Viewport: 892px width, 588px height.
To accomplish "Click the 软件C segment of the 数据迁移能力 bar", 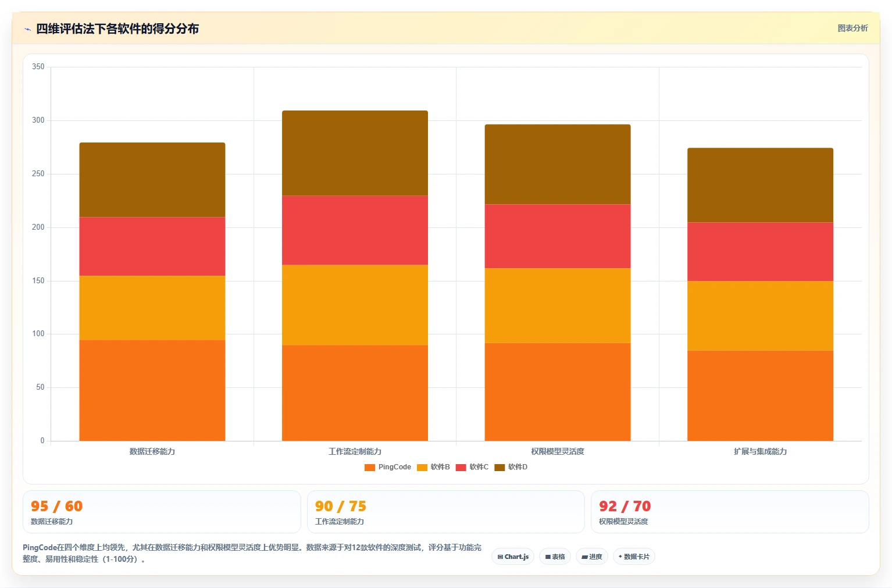I will point(152,246).
